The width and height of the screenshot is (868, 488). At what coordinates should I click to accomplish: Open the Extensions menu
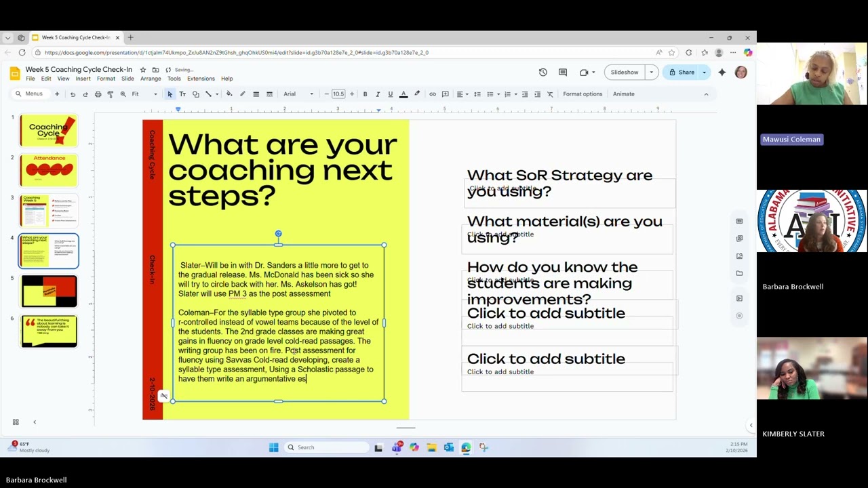pos(201,79)
